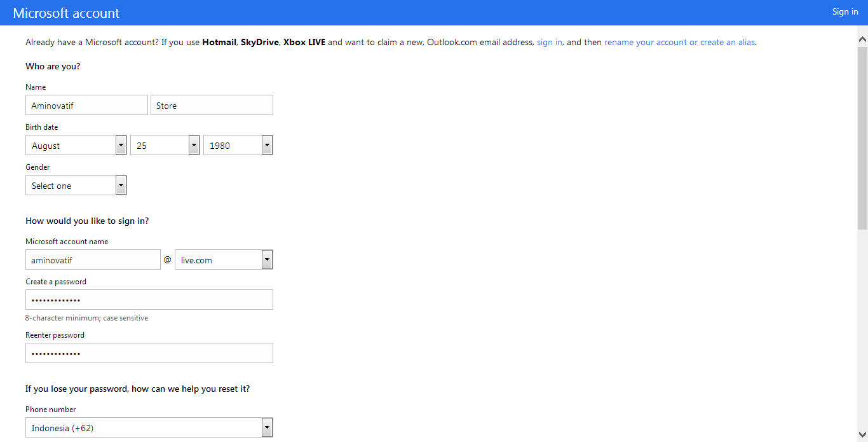Click the 'Hotmail' bold text
The width and height of the screenshot is (868, 442).
coord(219,43)
